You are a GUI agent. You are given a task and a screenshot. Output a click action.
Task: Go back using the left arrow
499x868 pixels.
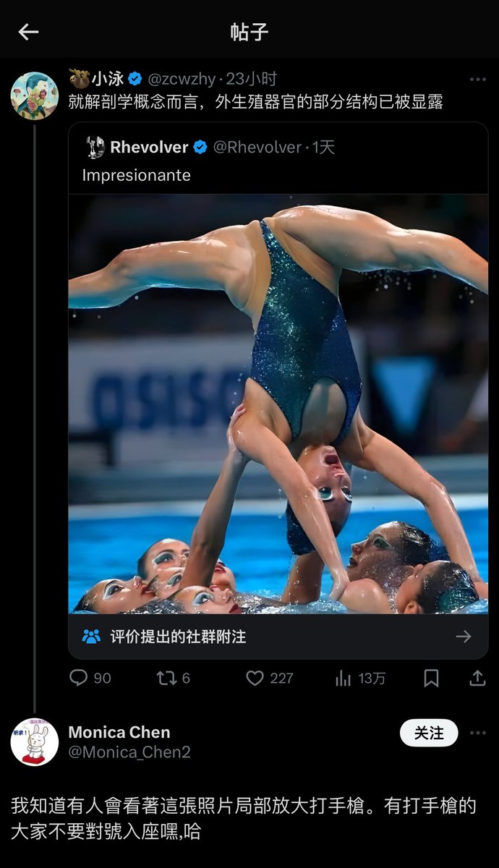click(28, 32)
